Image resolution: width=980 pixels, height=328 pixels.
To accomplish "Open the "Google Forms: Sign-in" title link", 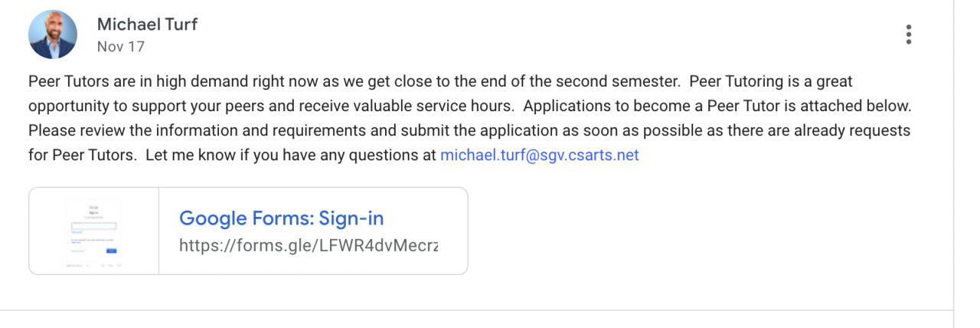I will pyautogui.click(x=281, y=218).
